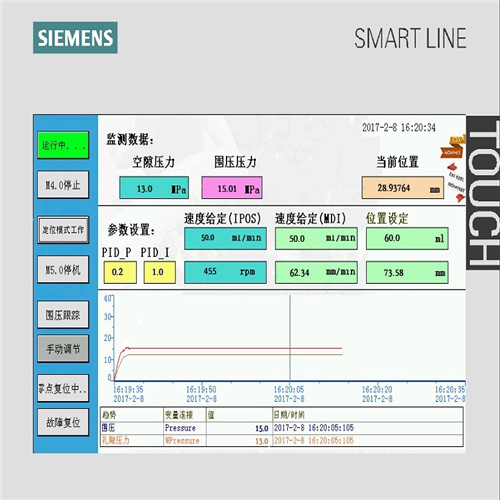This screenshot has height=500, width=500.
Task: Edit the 73.58 mm position field
Action: (x=407, y=272)
